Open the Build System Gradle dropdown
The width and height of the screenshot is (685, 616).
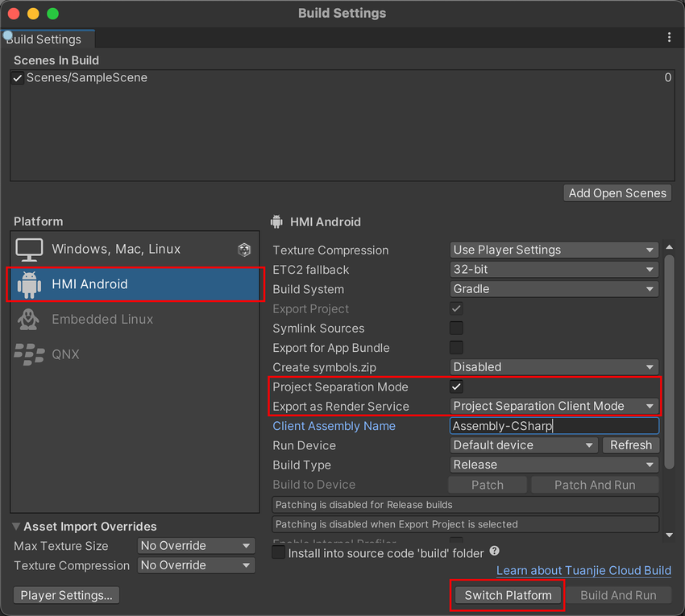coord(554,289)
